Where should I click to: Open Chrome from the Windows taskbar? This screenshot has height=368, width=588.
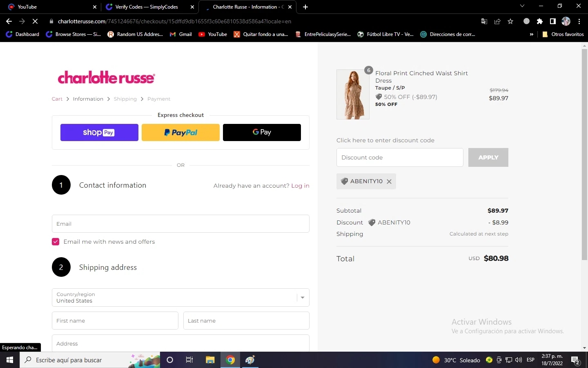(x=230, y=360)
